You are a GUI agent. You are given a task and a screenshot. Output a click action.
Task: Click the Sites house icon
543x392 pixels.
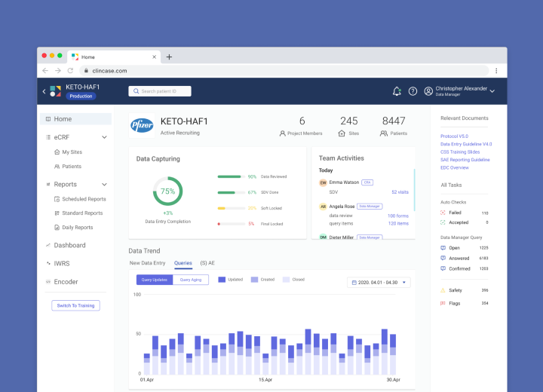coord(342,133)
